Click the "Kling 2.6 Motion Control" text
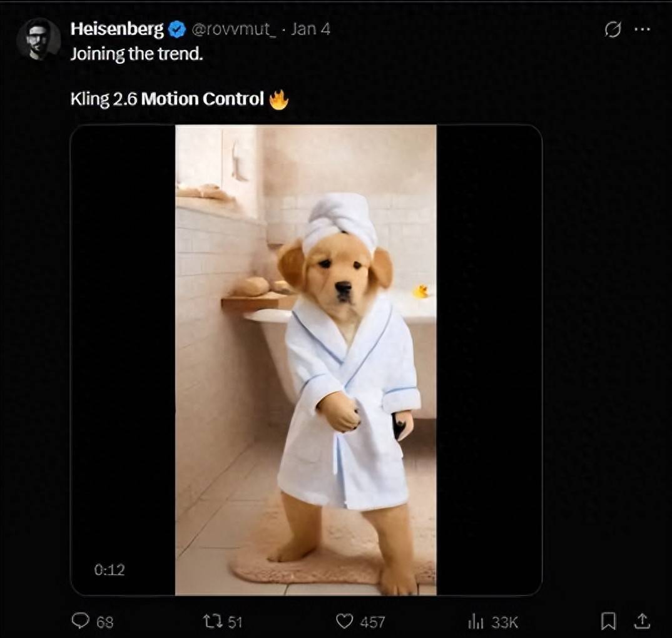672x638 pixels. (167, 99)
